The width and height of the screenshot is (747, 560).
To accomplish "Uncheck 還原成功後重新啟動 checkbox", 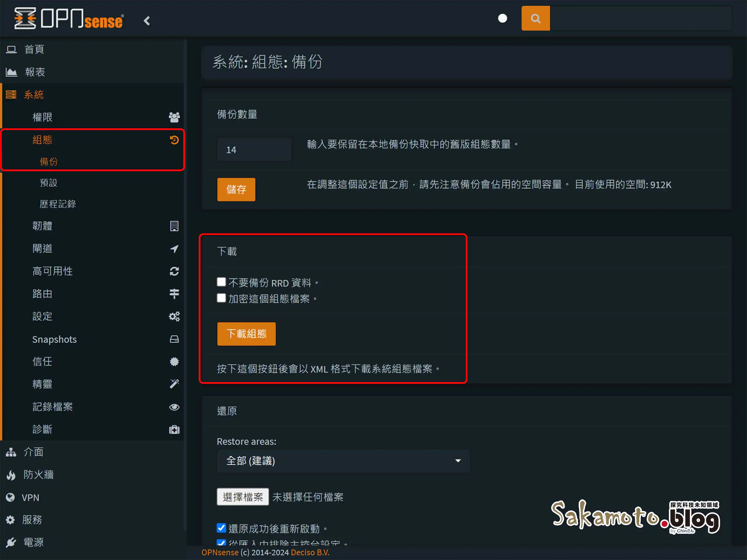I will 221,528.
